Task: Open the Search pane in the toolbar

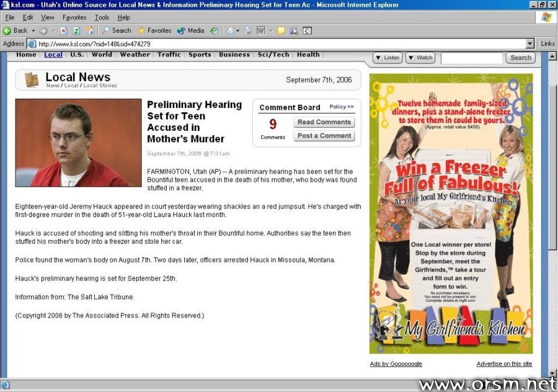Action: [117, 30]
